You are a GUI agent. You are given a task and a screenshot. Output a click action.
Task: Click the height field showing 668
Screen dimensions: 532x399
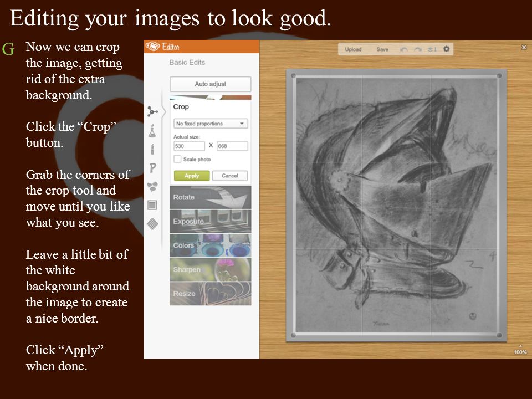tap(232, 146)
